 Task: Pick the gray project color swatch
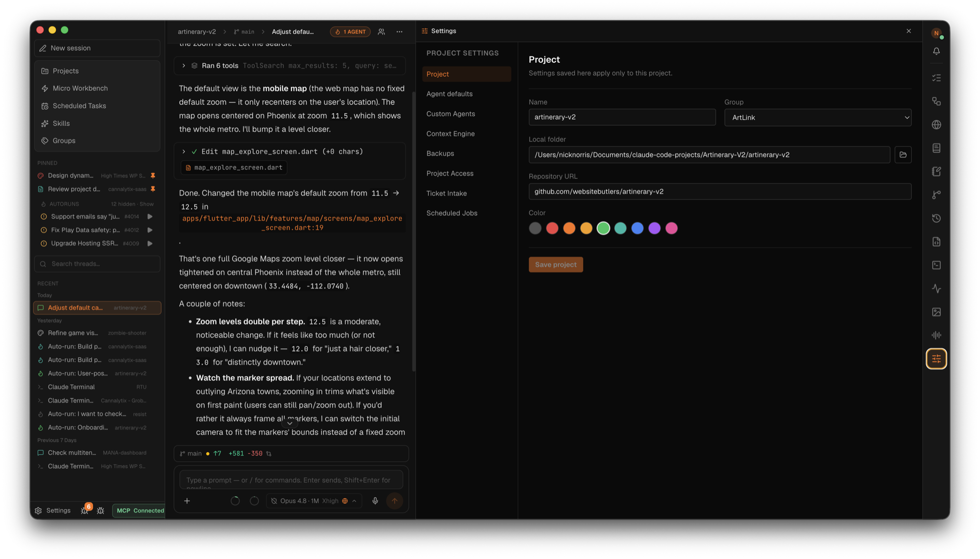pos(535,228)
